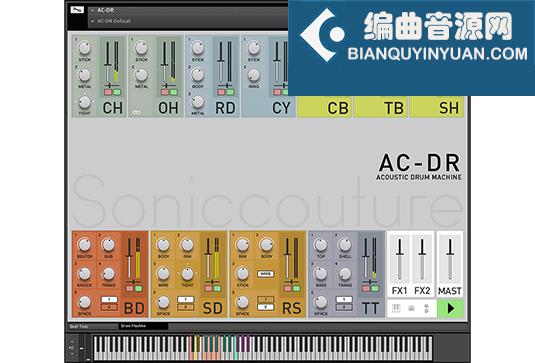Click the FX2 fader
Screen dimensions: 535x363
[x=422, y=259]
